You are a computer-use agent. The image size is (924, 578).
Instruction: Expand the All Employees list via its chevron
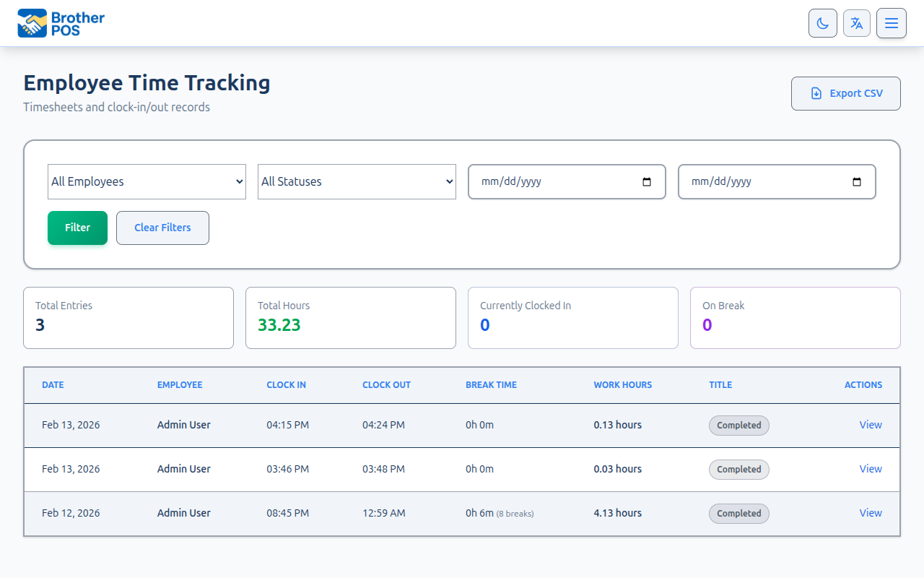(238, 181)
